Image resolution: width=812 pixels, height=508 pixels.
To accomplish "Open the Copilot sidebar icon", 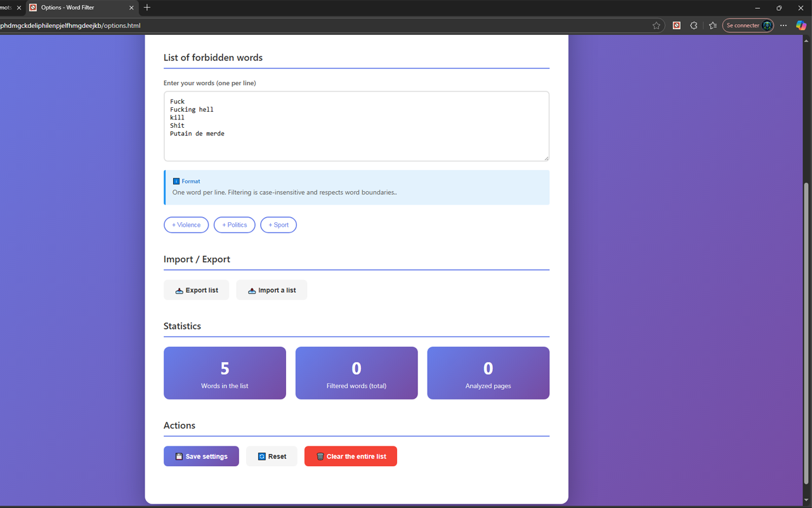I will tap(801, 25).
